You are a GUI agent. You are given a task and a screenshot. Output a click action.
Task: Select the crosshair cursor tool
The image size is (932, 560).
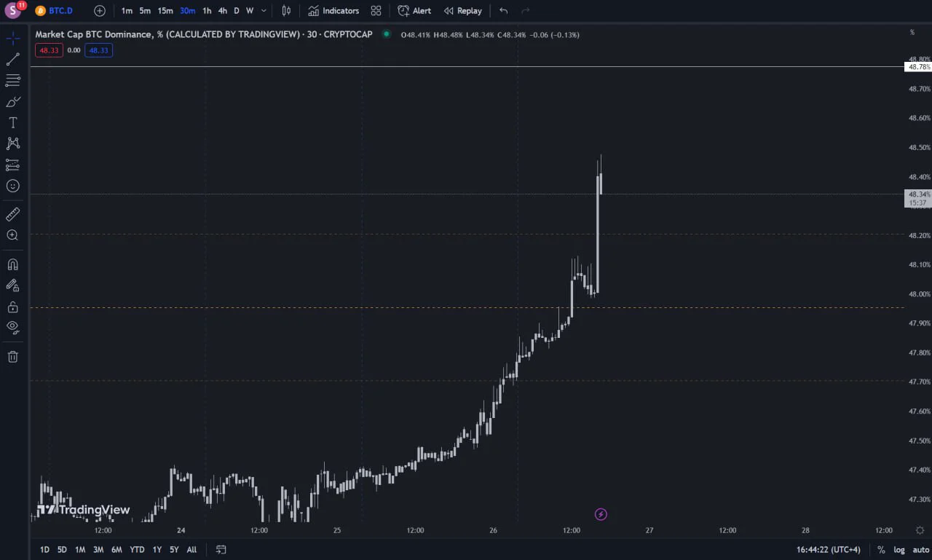(13, 38)
